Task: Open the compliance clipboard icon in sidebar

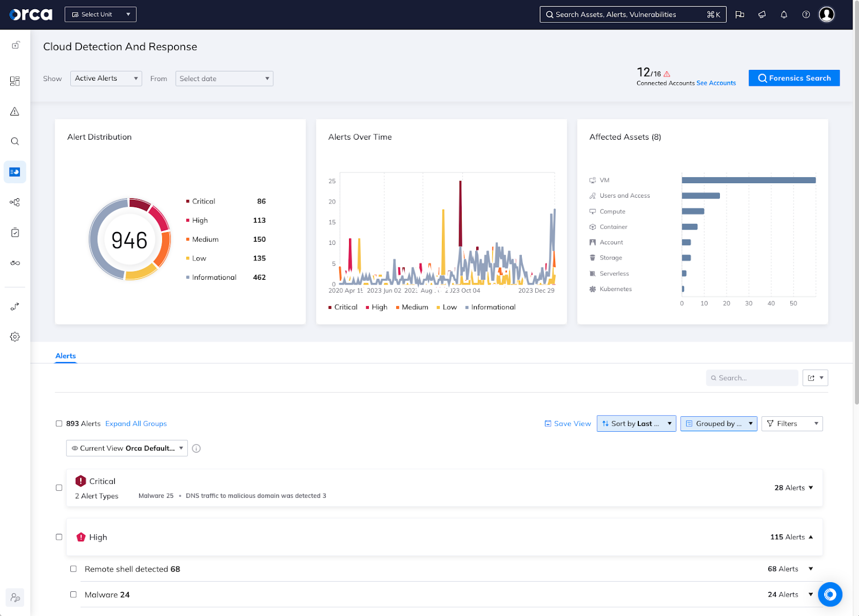Action: point(14,232)
